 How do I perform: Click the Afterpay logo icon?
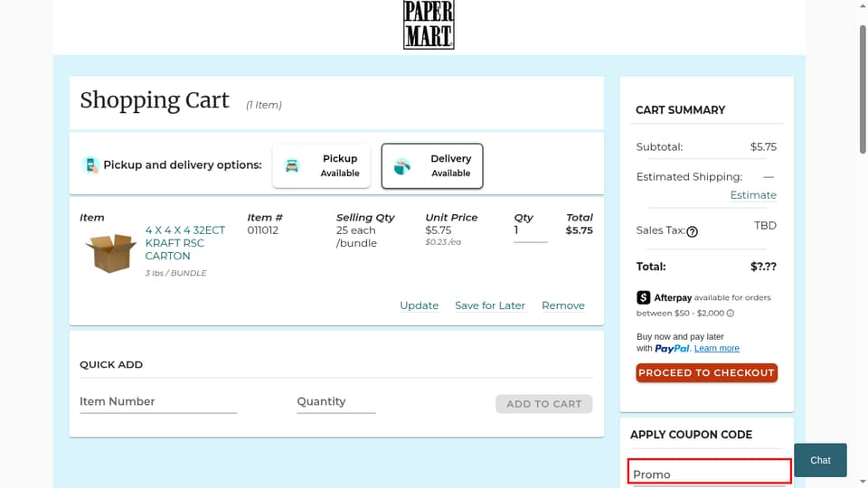pyautogui.click(x=643, y=297)
